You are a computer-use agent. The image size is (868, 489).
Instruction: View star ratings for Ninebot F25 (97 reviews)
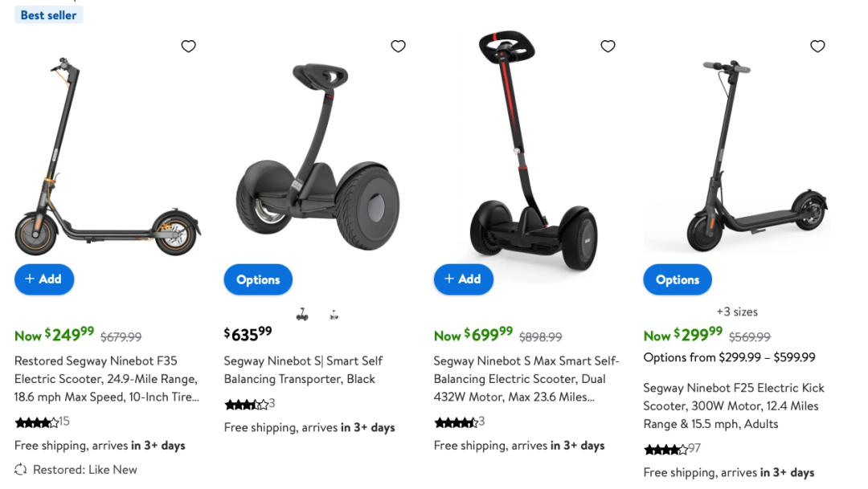(665, 449)
